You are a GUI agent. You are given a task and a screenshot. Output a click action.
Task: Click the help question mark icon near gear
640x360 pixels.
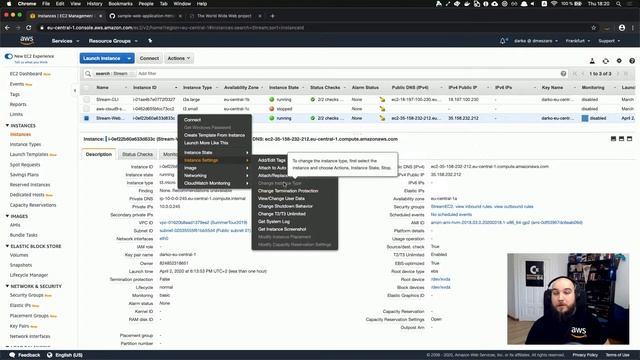(632, 61)
